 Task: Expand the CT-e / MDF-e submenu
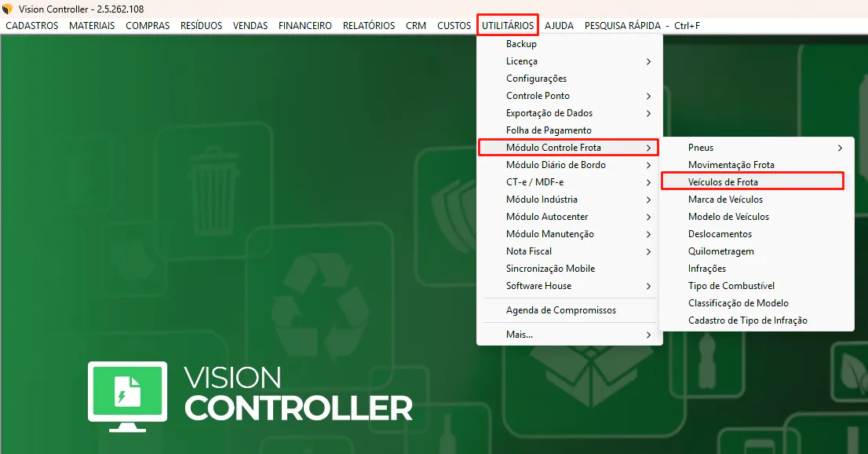(x=570, y=181)
